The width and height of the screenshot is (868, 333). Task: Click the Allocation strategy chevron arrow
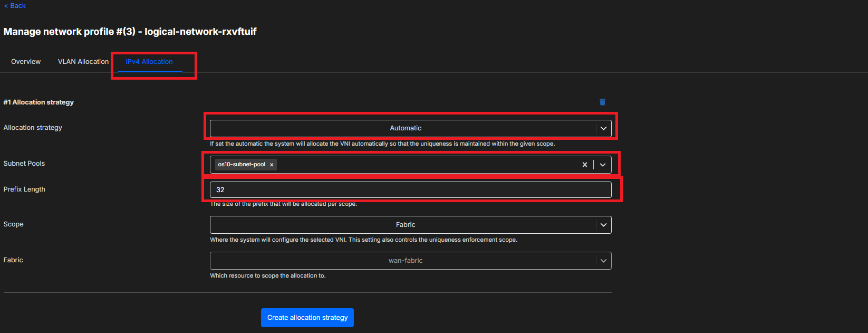603,128
